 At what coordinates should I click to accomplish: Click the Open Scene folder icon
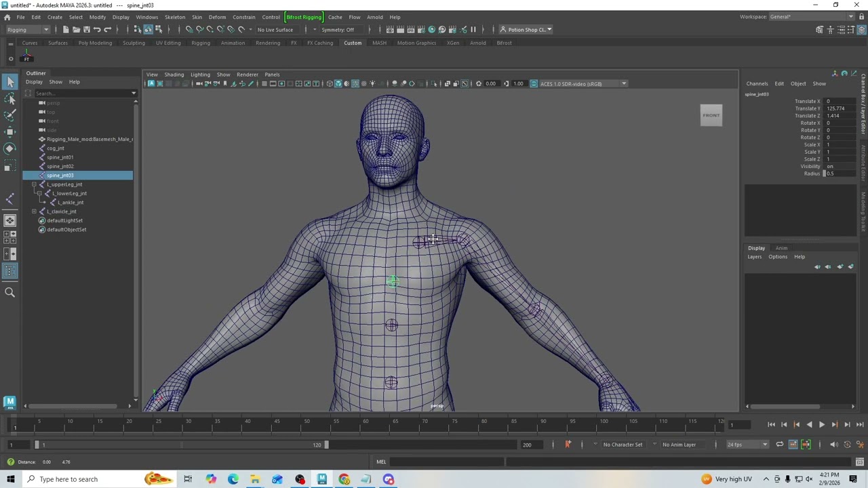tap(76, 29)
